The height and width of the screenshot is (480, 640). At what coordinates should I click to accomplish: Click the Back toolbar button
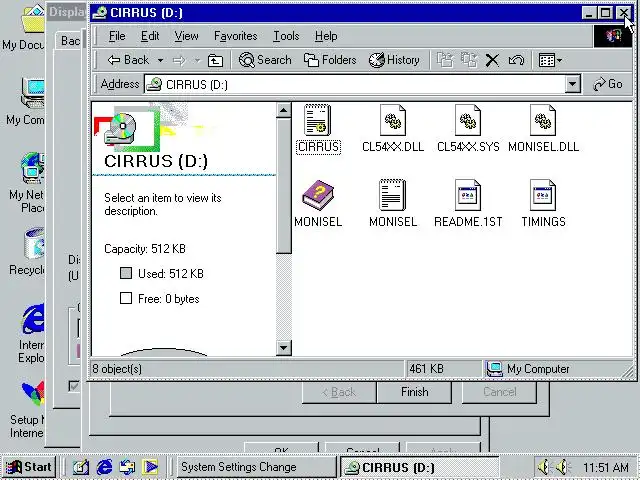[x=128, y=60]
